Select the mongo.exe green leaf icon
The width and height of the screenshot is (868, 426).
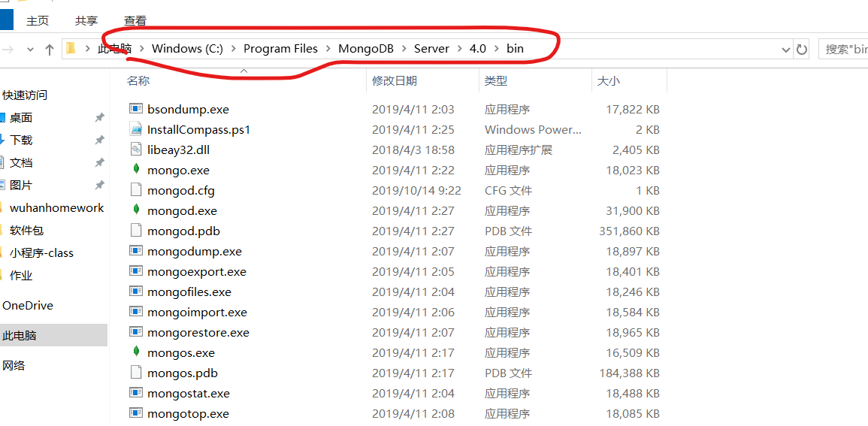[135, 170]
